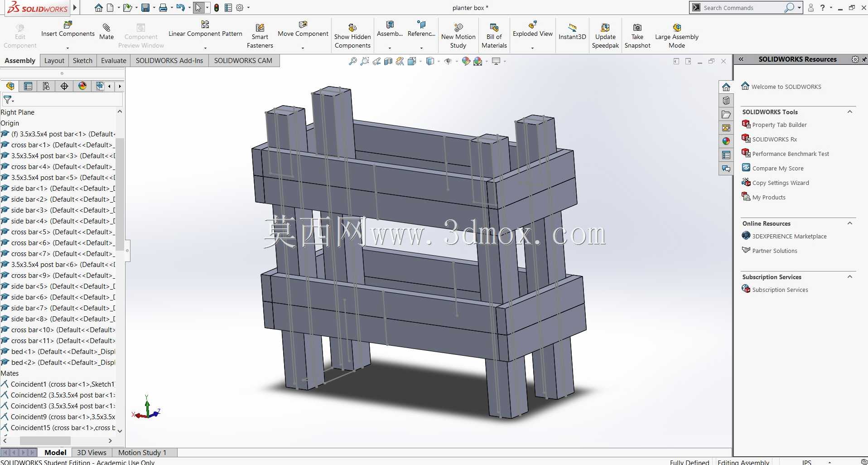The width and height of the screenshot is (868, 465).
Task: Open the Apply Scene tool
Action: 478,61
